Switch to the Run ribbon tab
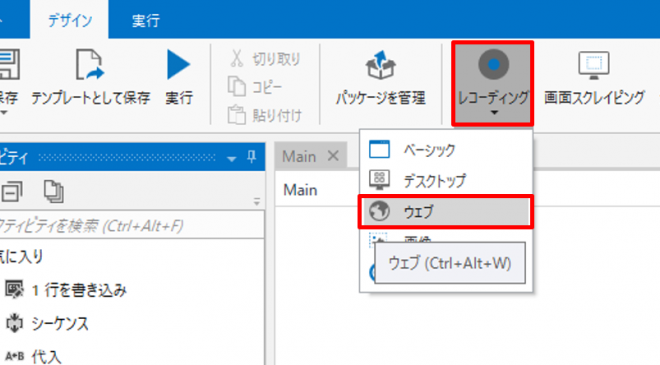The height and width of the screenshot is (365, 660). [x=146, y=20]
